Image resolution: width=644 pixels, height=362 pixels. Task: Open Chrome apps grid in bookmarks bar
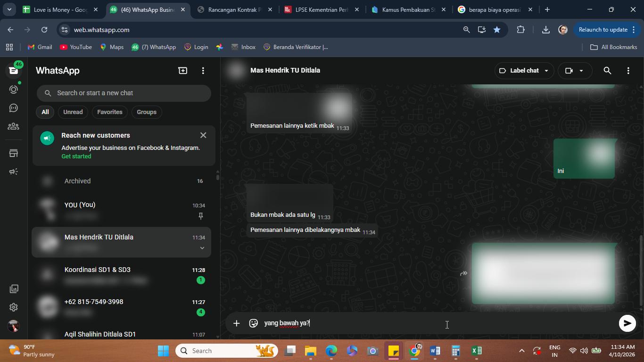[9, 47]
